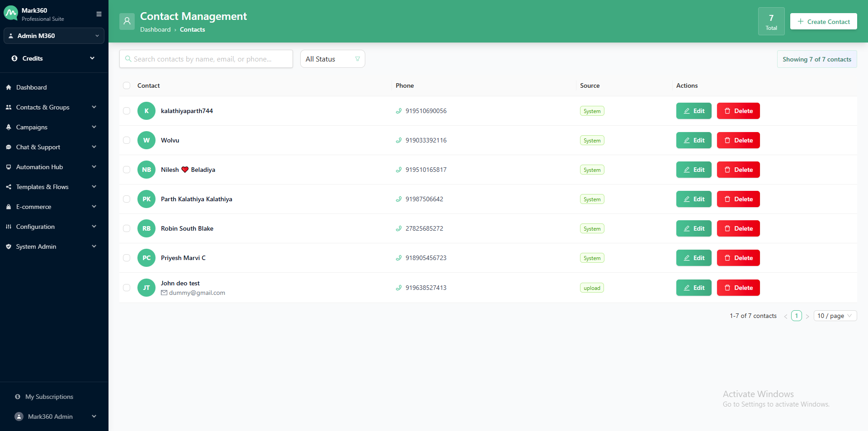Select the checkbox for John deo test
The image size is (868, 431).
point(127,288)
